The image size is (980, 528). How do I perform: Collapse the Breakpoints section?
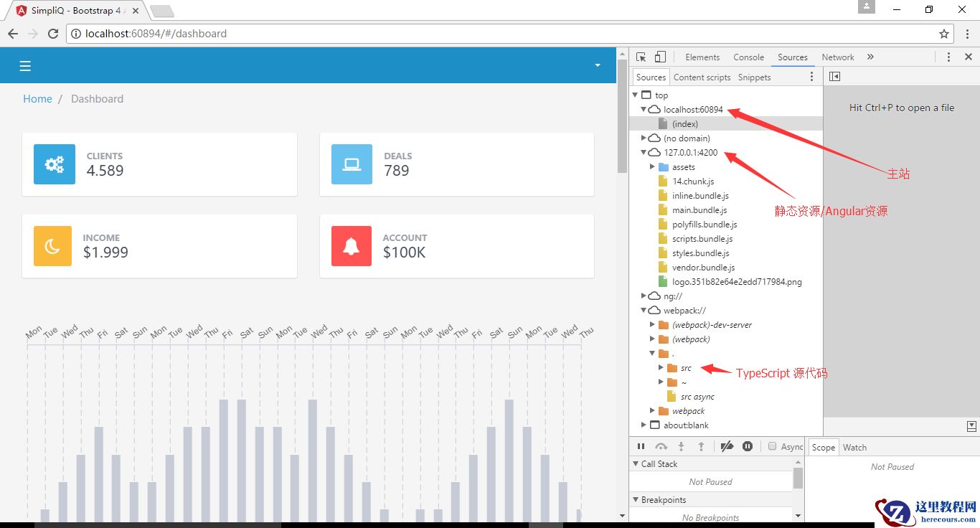click(636, 499)
